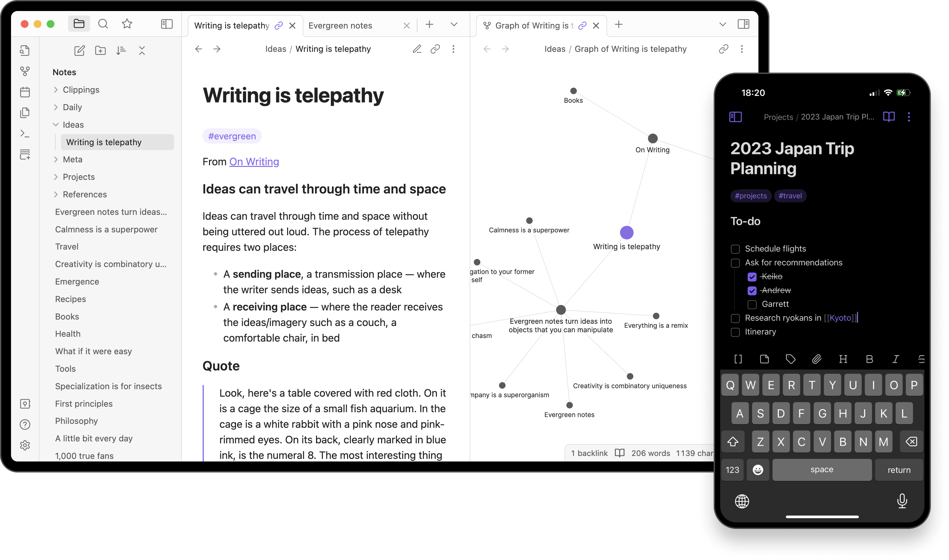This screenshot has height=560, width=949.
Task: Select 'Graph of Writing is telepathy' tab
Action: coord(533,25)
